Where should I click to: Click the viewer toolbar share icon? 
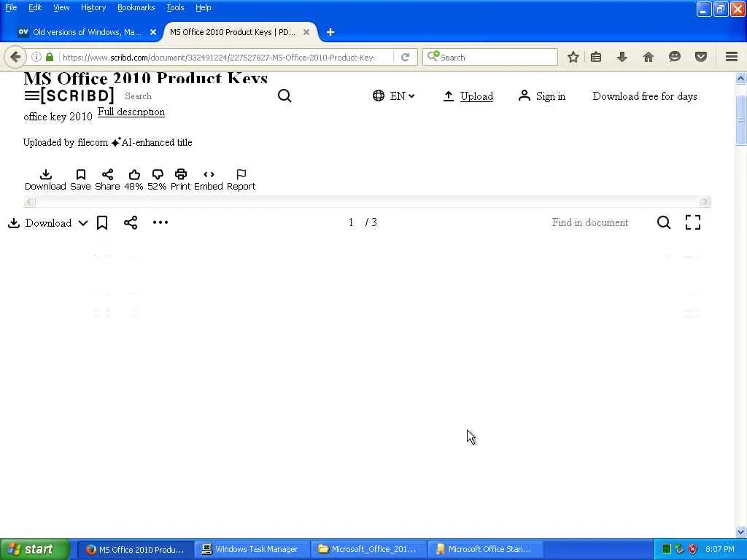point(131,222)
